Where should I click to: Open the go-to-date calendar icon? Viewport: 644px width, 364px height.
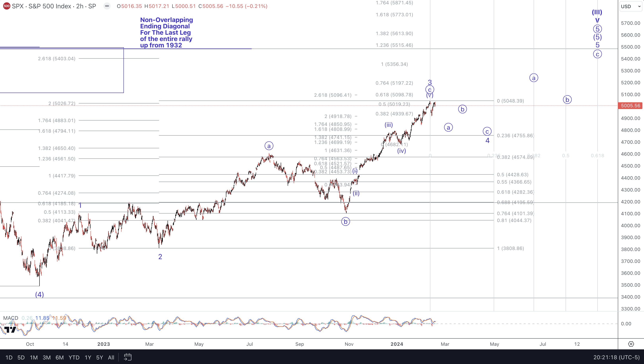[x=128, y=357]
